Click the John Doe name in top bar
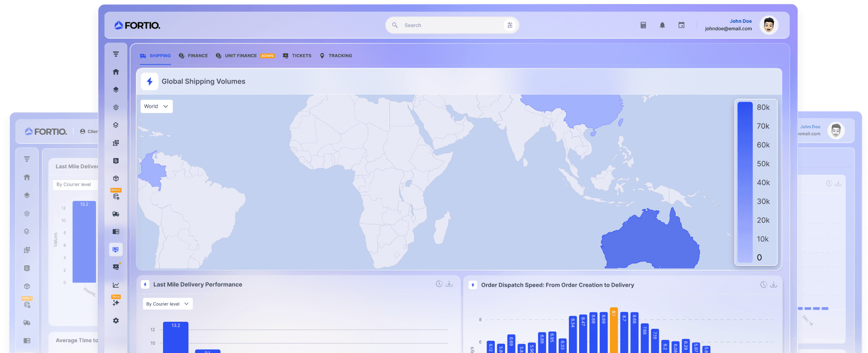This screenshot has height=353, width=868. pos(741,21)
